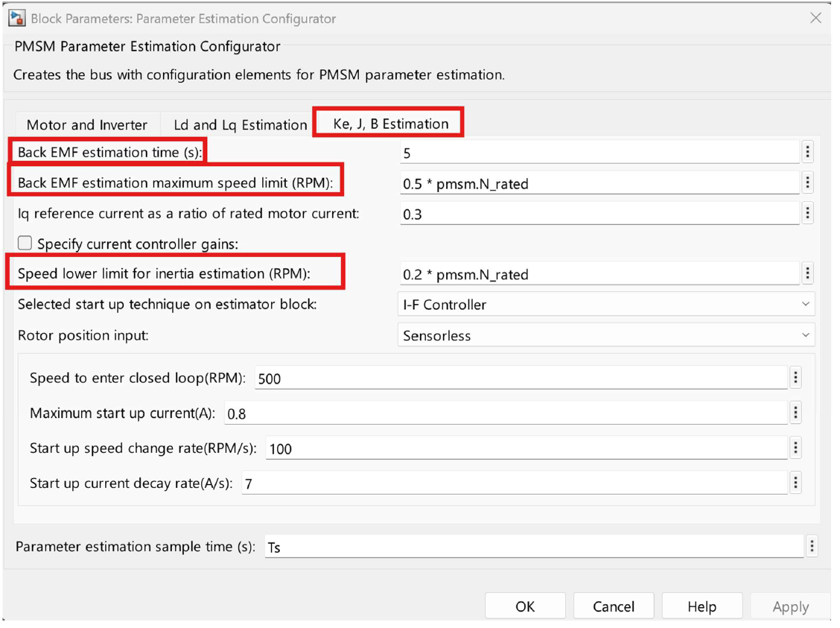840x628 pixels.
Task: Select the Ke, J, B Estimation tab
Action: 390,124
